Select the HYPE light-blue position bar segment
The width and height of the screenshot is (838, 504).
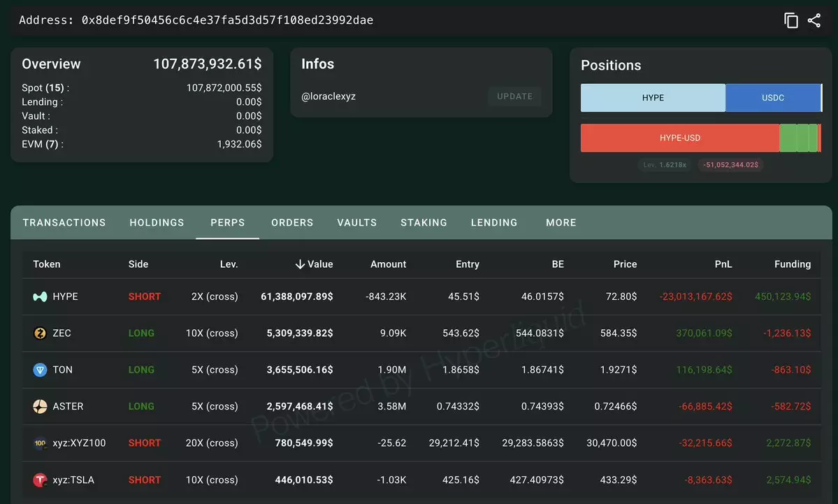click(x=653, y=98)
